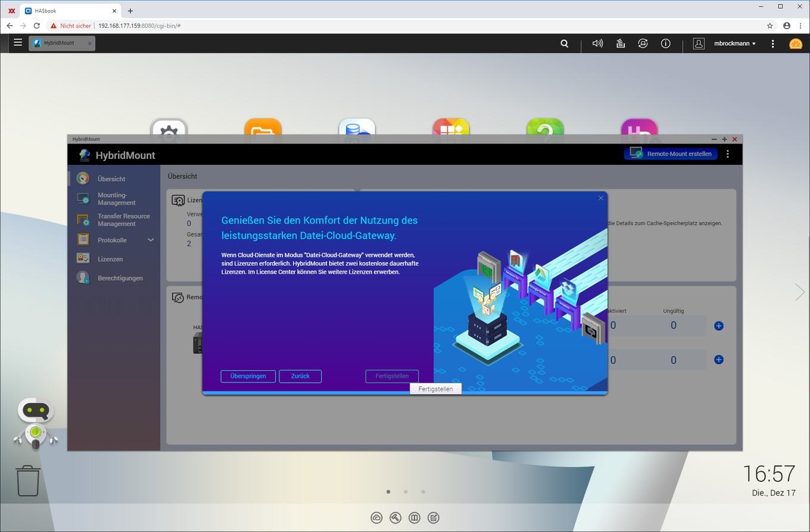
Task: Click the Qboost robot icon
Action: 36,424
